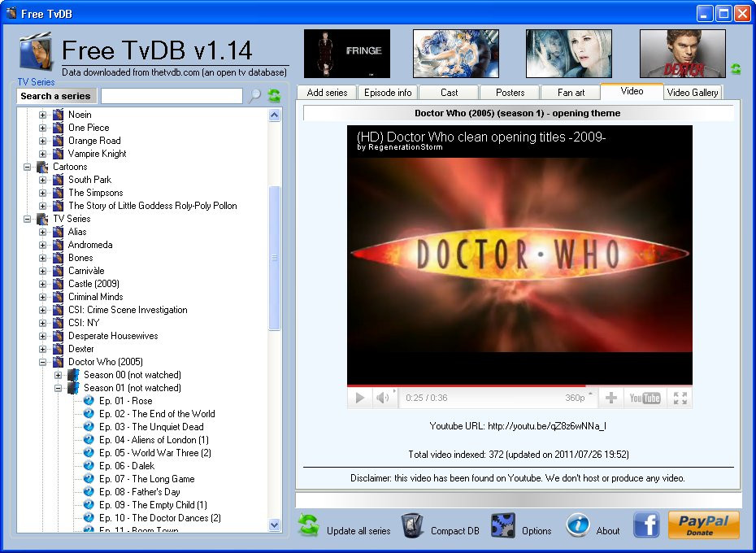Image resolution: width=756 pixels, height=553 pixels.
Task: Play the Doctor Who video
Action: (359, 398)
